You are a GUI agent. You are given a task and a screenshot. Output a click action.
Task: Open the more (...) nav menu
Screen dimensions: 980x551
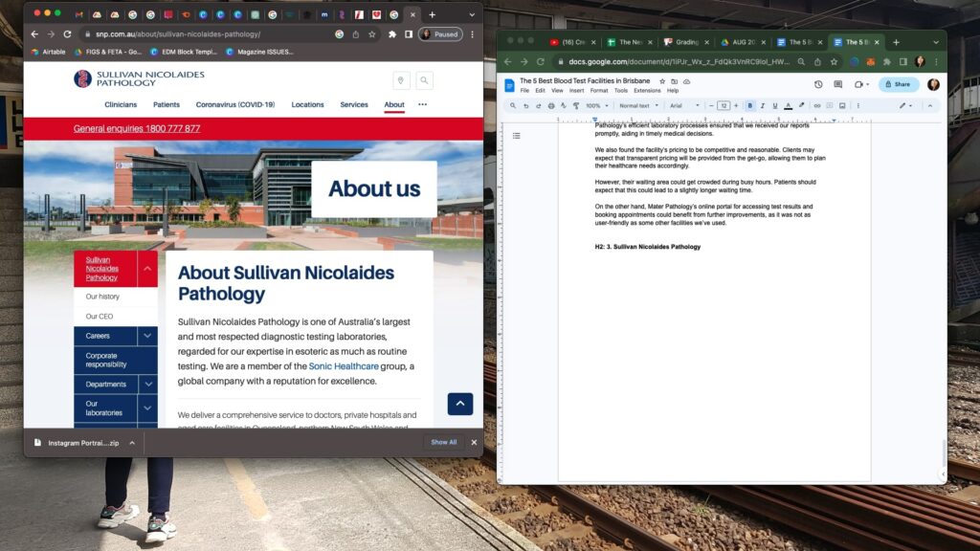[x=422, y=104]
